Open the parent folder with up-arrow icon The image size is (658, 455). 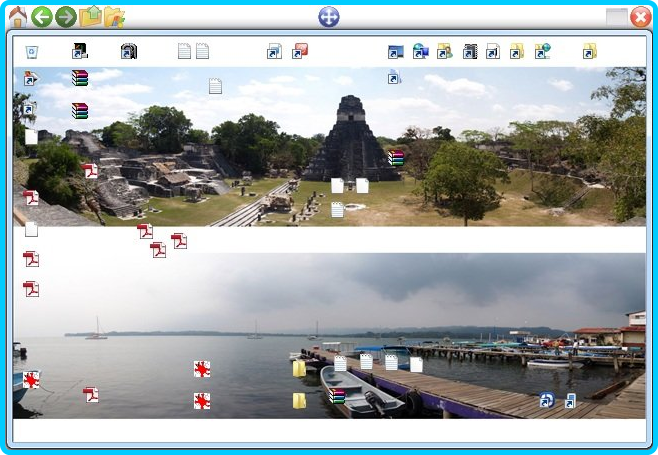(91, 17)
